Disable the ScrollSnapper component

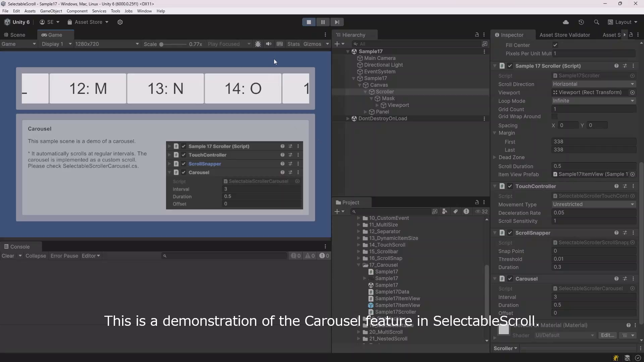click(510, 233)
